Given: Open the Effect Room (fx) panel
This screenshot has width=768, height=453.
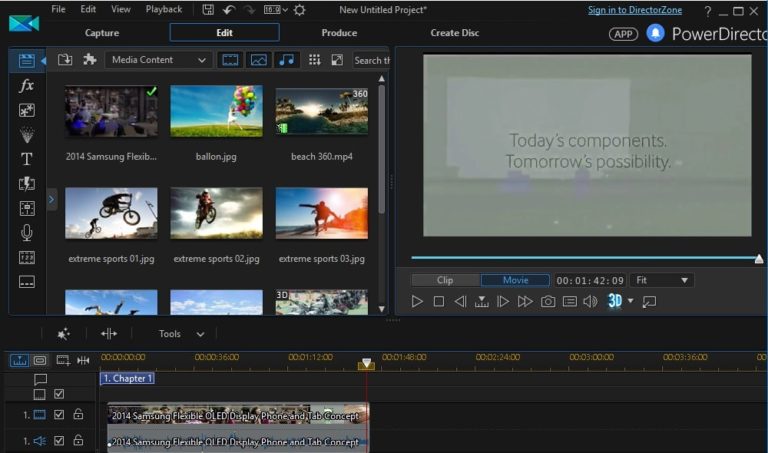Looking at the screenshot, I should (27, 86).
